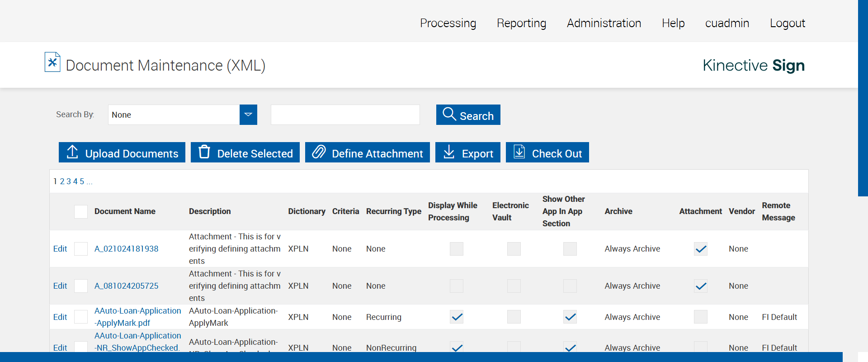Click the Electronic Vault column header
Screen dimensions: 868x362
coord(510,211)
